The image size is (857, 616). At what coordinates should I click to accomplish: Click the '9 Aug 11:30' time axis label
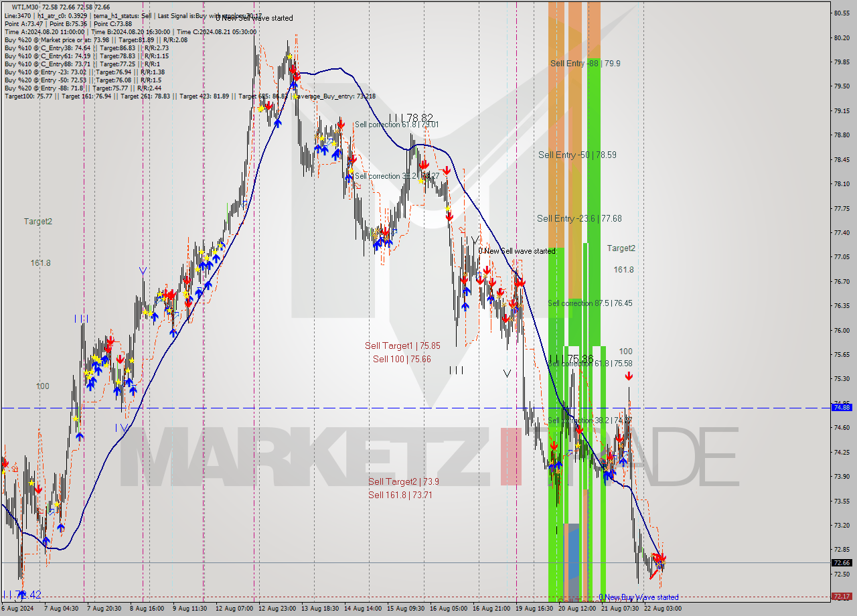[189, 609]
